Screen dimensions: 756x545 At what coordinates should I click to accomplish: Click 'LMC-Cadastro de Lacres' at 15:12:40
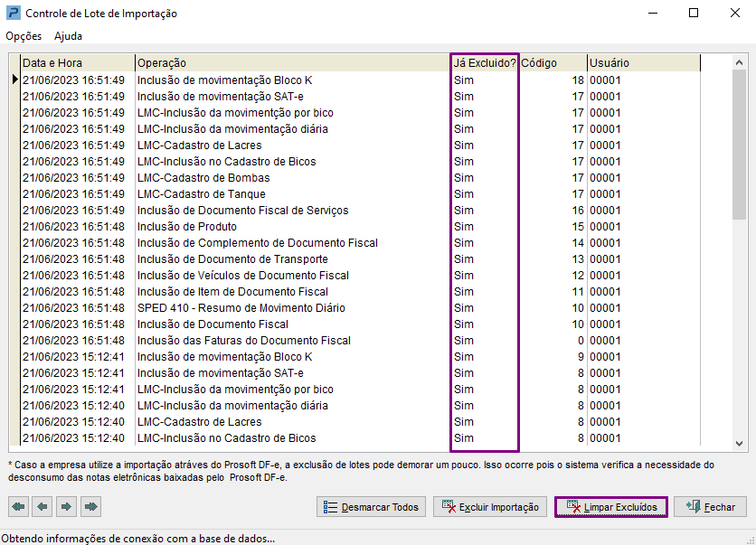tap(199, 422)
